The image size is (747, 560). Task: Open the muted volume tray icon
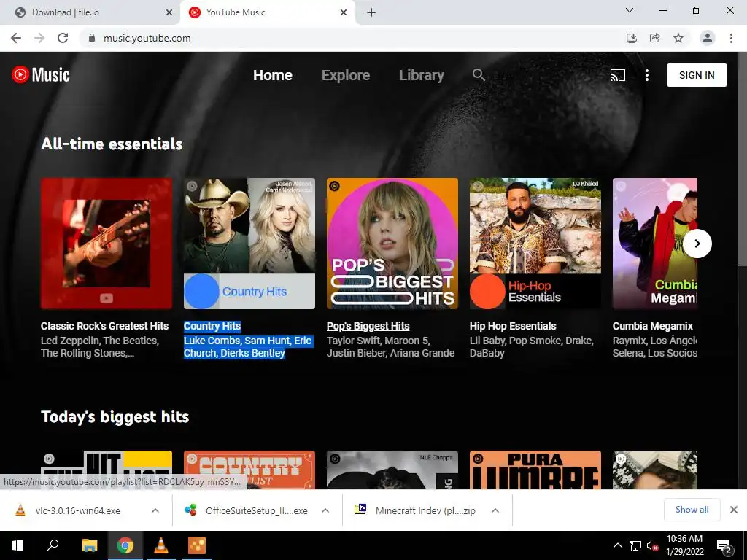[652, 545]
